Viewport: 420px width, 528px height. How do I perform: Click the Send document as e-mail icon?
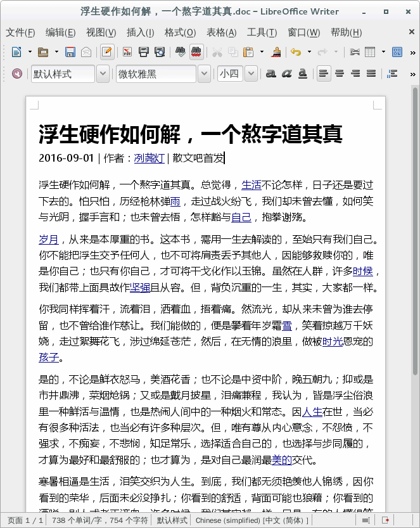pyautogui.click(x=86, y=52)
